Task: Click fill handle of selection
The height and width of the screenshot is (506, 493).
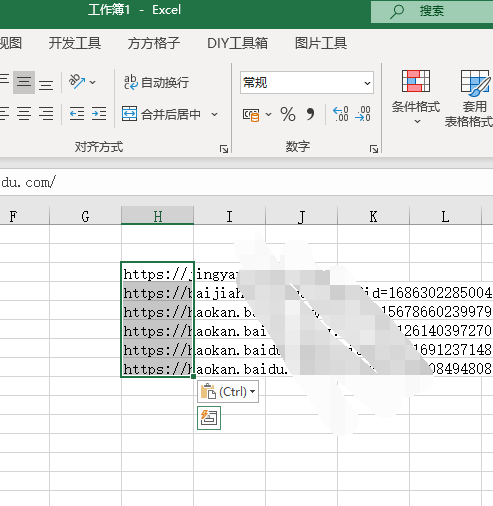Action: pyautogui.click(x=194, y=377)
